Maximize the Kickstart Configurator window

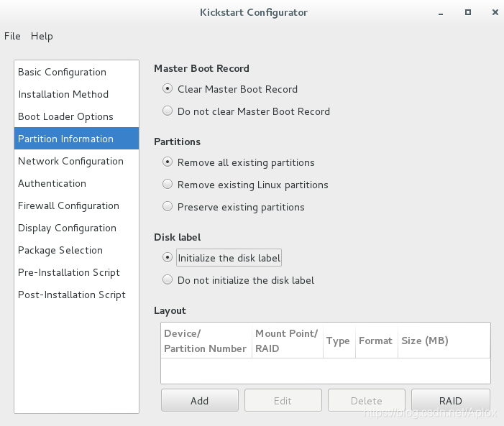[468, 12]
